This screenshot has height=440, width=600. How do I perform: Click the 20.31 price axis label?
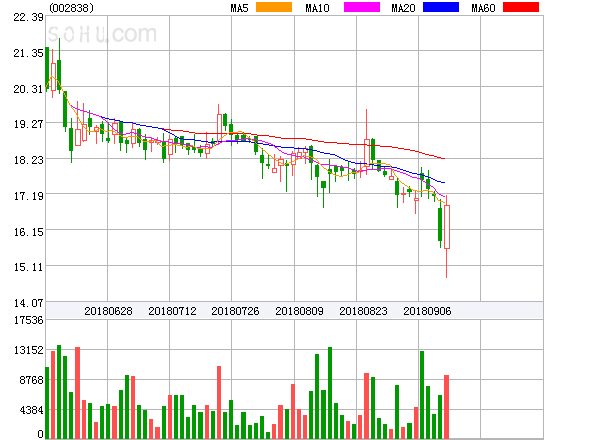pos(28,89)
